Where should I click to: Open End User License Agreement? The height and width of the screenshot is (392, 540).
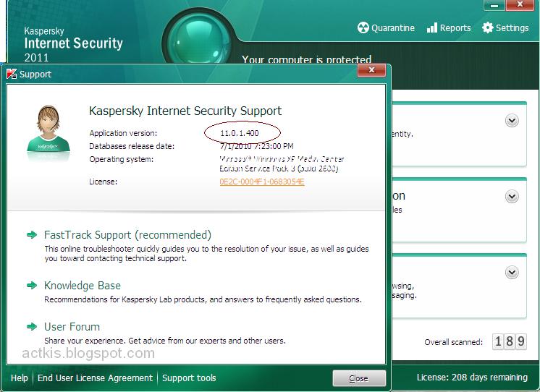95,378
